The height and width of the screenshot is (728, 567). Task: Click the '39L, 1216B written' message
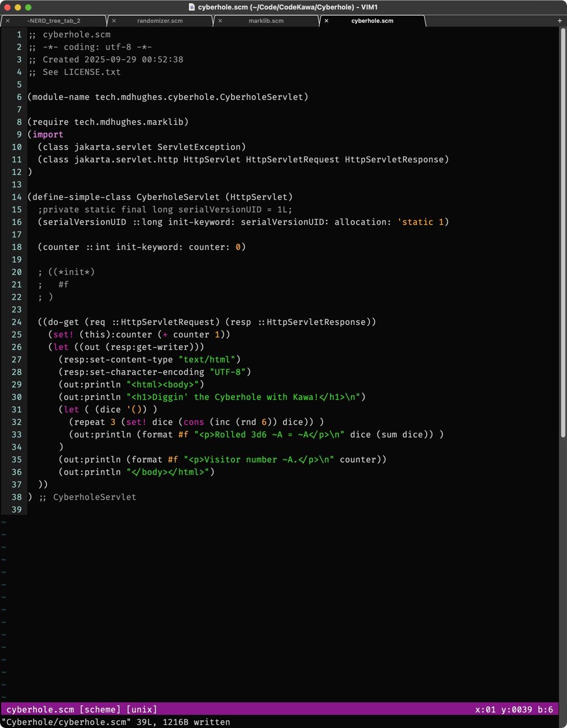click(183, 722)
